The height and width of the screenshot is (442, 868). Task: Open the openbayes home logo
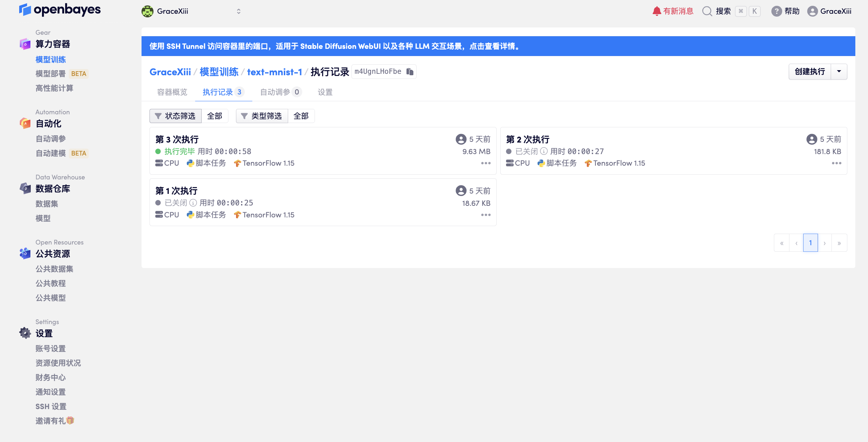[x=60, y=10]
